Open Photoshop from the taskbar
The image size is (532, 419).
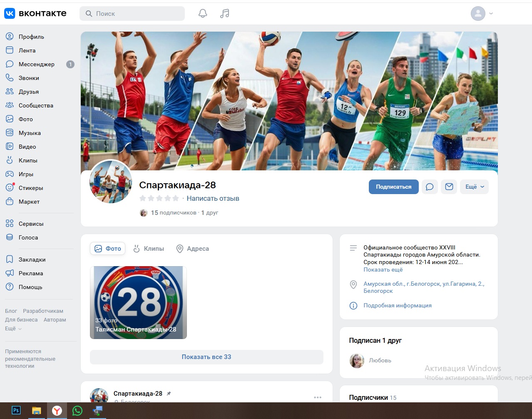click(16, 411)
